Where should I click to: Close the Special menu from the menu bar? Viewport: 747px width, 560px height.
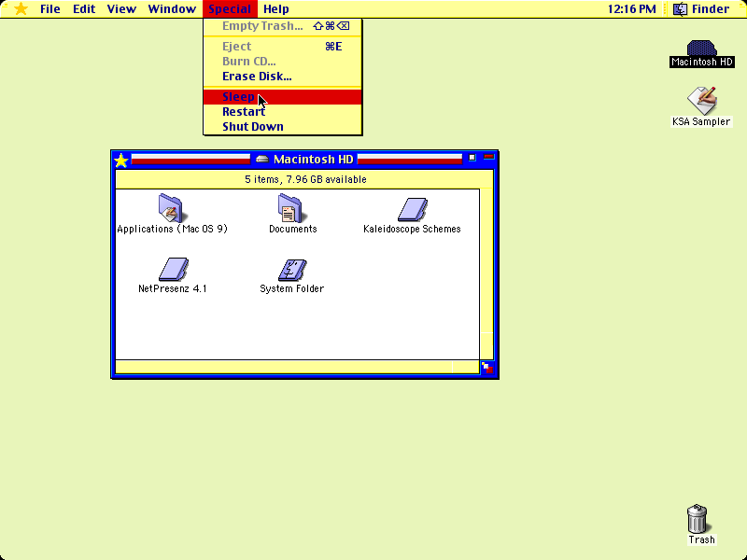[230, 9]
